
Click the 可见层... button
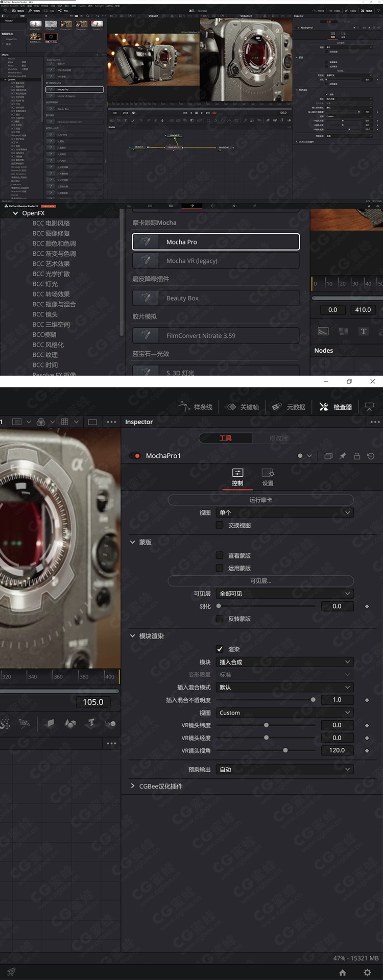260,581
